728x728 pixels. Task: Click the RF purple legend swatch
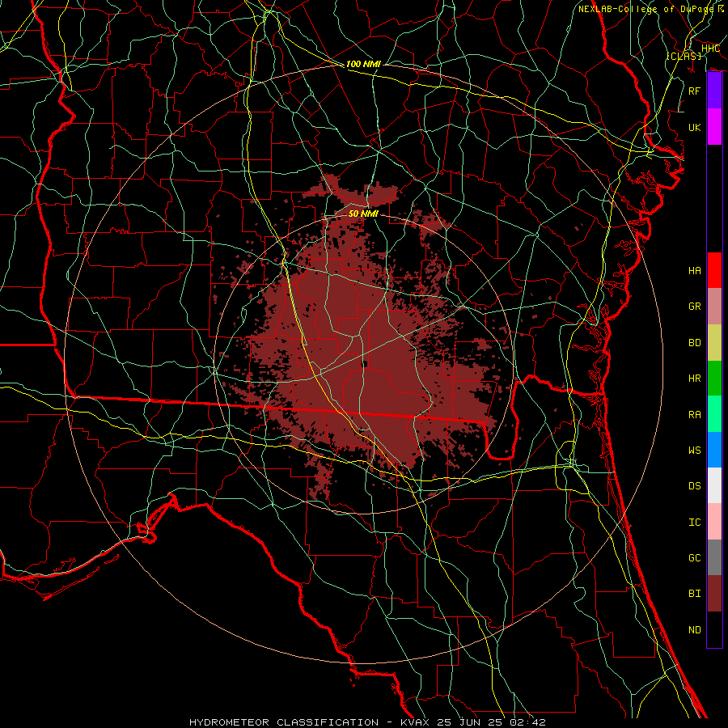pos(714,91)
